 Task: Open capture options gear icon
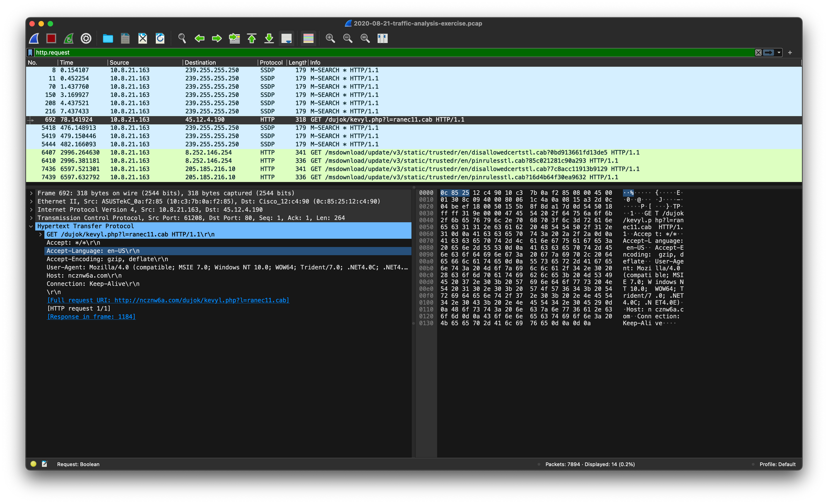coord(86,38)
